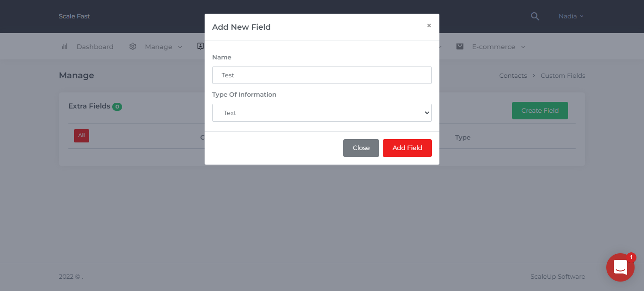Confirm with the Add Field button
Viewport: 644px width, 291px height.
coord(407,148)
